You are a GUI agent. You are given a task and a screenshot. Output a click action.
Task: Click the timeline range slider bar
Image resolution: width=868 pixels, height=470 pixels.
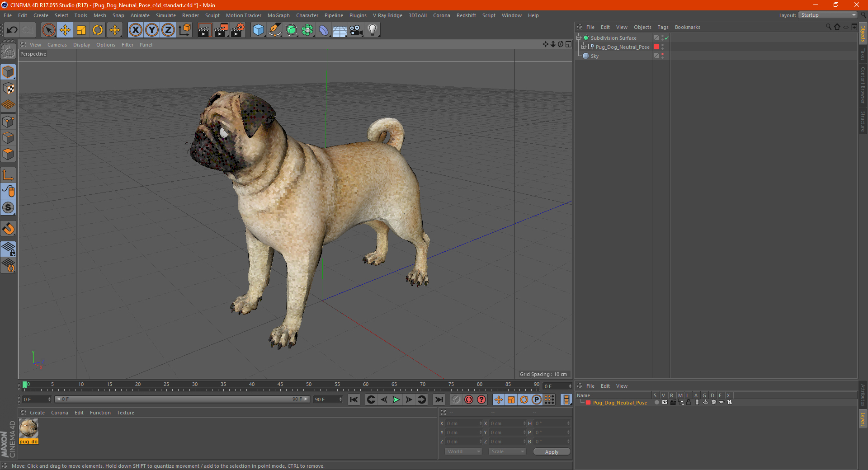pos(182,399)
